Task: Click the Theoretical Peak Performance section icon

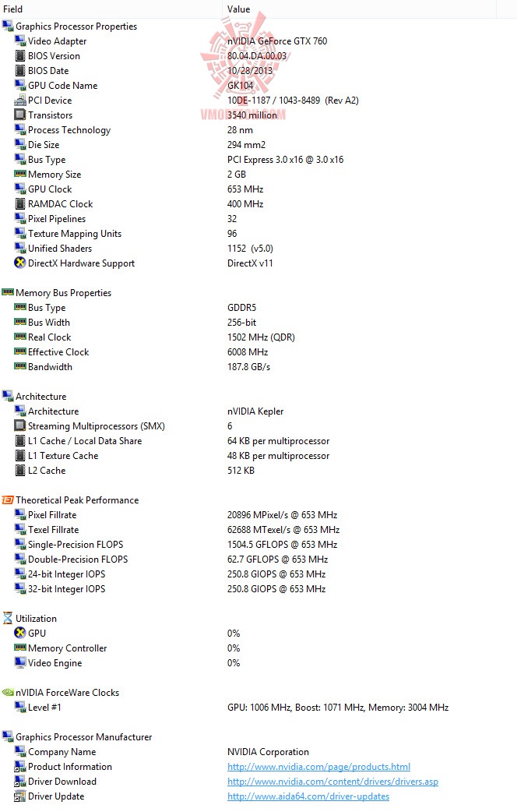Action: tap(8, 500)
